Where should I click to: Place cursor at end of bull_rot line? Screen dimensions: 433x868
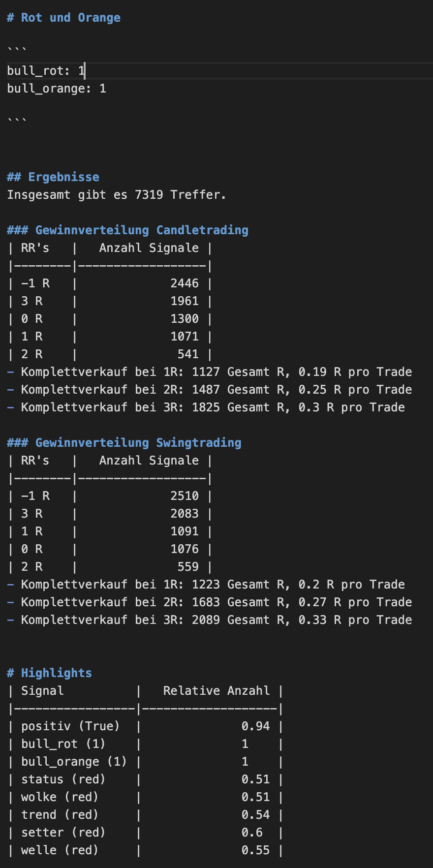tap(85, 71)
